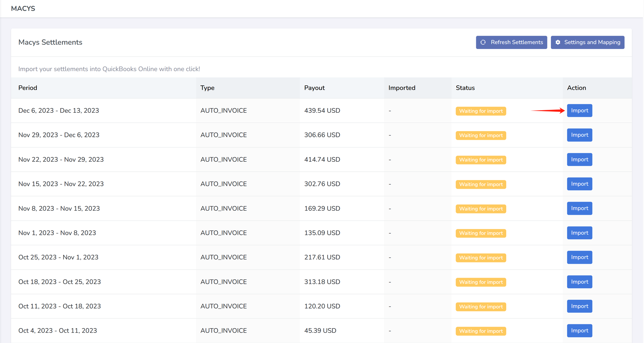This screenshot has width=644, height=343.
Task: Click Waiting for import badge for 439.54 USD row
Action: [x=481, y=111]
